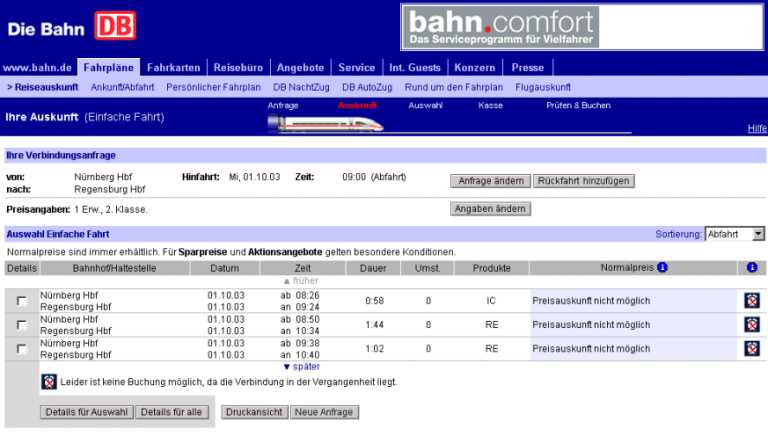Open Persönlicher Fahrplan link
768x444 pixels.
[214, 87]
